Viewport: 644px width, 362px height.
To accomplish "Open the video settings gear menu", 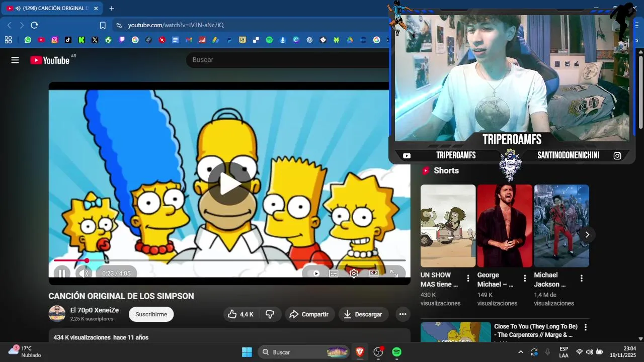I will (354, 274).
